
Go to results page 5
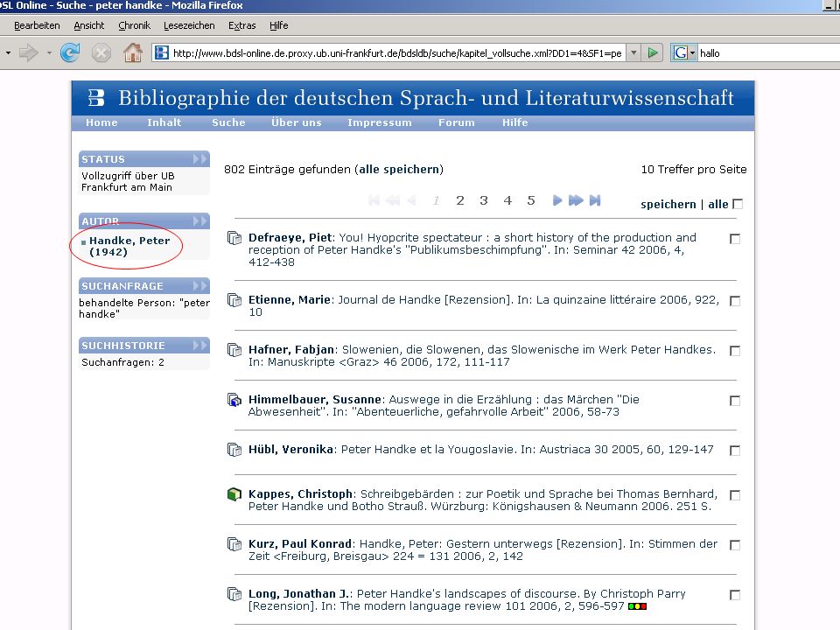pos(531,200)
